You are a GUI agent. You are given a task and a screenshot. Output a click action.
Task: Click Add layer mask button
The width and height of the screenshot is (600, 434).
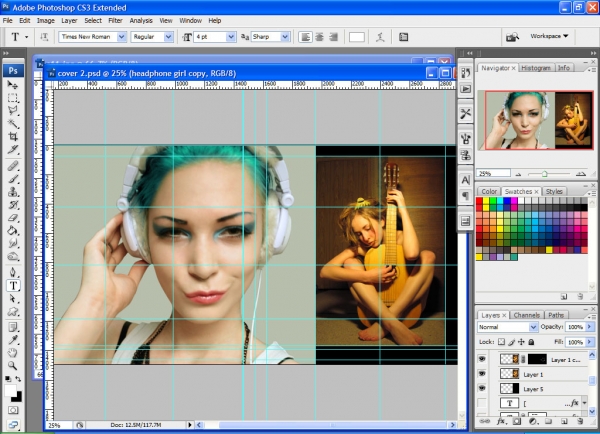click(x=517, y=421)
